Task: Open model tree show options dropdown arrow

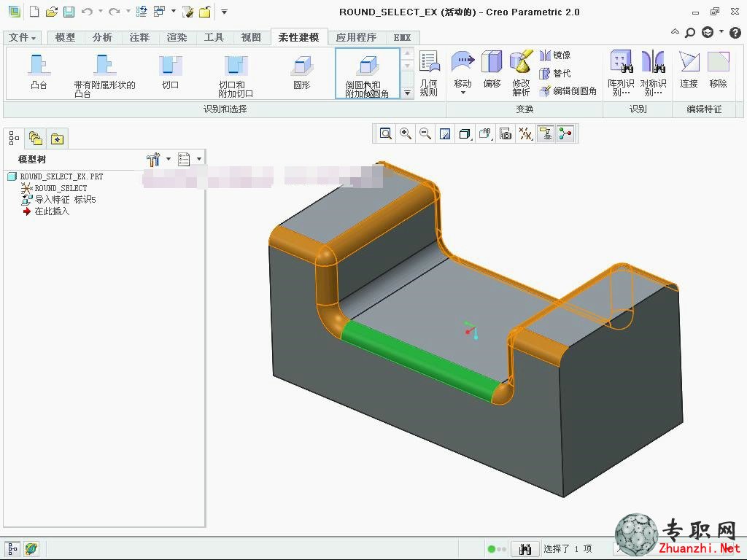Action: [x=199, y=159]
